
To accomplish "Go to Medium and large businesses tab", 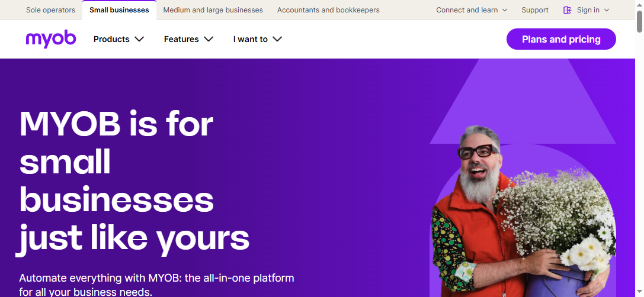I will [213, 10].
